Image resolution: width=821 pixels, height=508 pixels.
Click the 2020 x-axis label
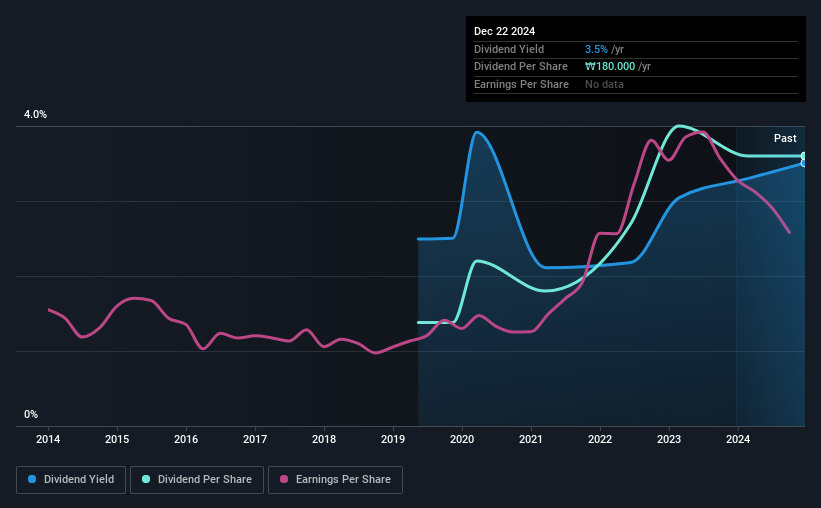click(x=462, y=439)
